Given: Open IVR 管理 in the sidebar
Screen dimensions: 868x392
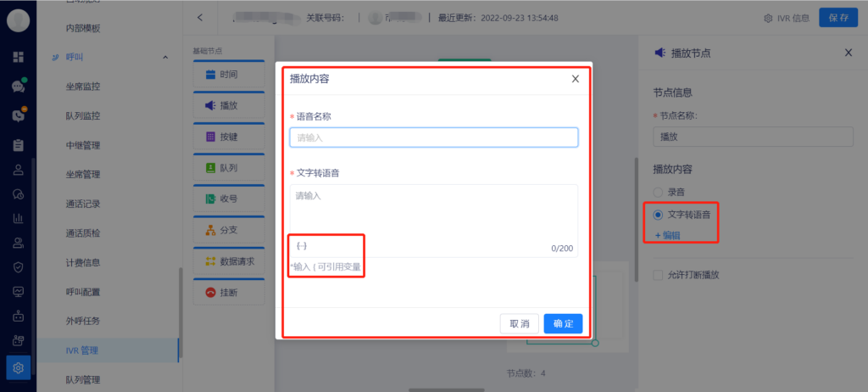Looking at the screenshot, I should tap(109, 350).
